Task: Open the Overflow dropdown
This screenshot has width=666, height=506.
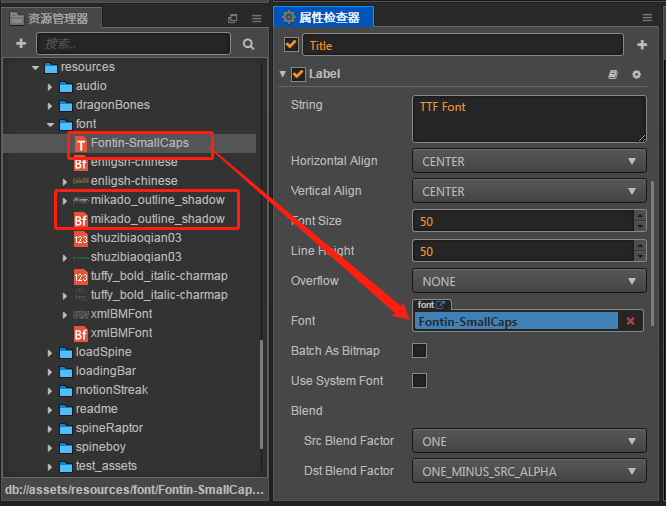Action: click(529, 281)
